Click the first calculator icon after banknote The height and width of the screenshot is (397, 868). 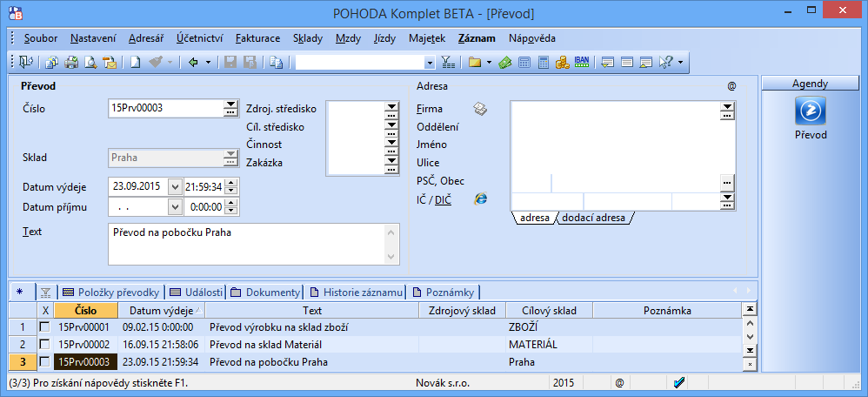524,63
